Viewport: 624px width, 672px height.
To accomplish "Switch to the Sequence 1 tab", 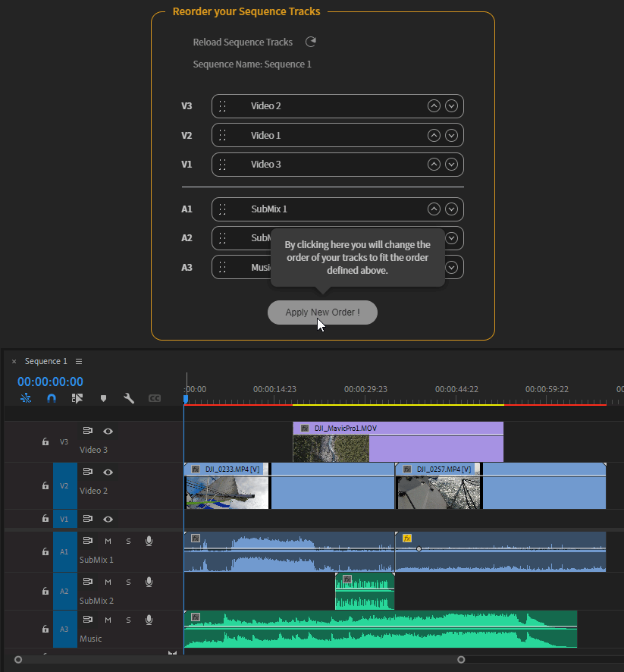I will pyautogui.click(x=46, y=361).
